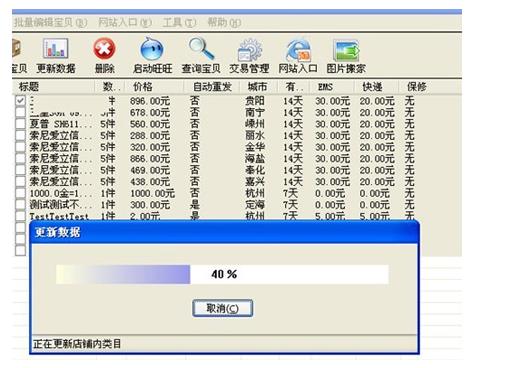The width and height of the screenshot is (515, 368).
Task: Select city cell 海盐
Action: point(255,159)
